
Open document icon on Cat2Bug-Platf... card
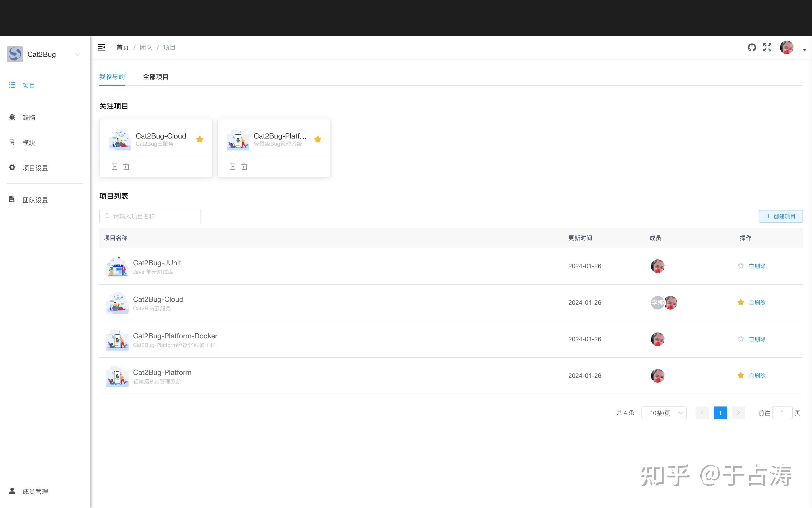233,167
